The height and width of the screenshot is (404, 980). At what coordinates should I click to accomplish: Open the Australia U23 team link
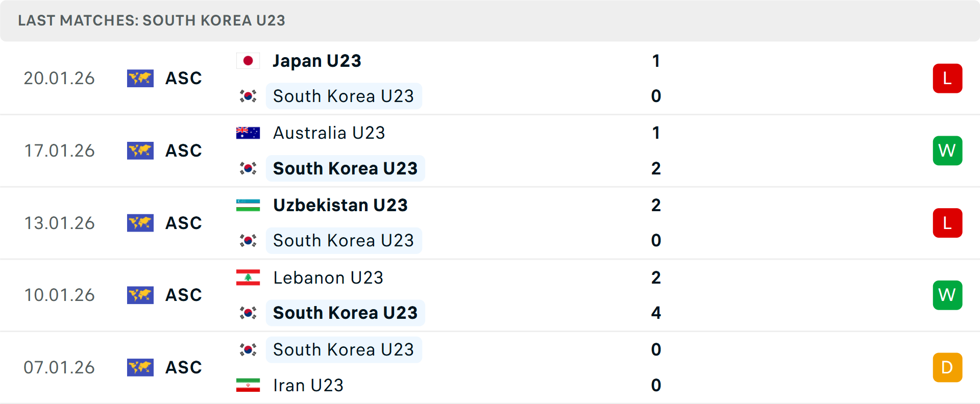329,133
